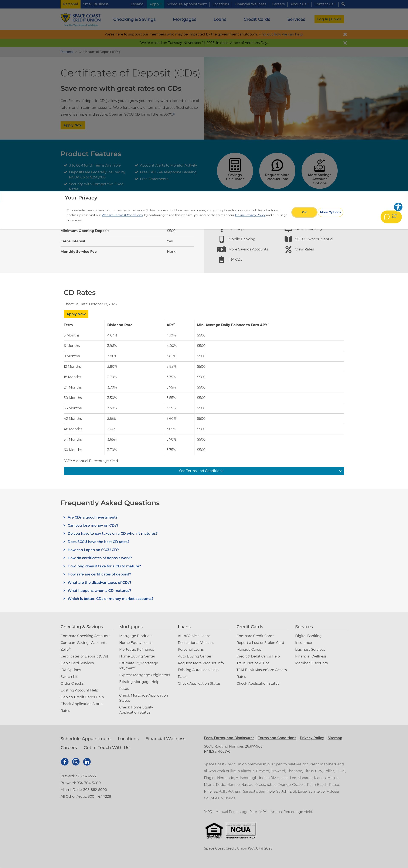The image size is (408, 868).
Task: Expand 'What are the disadvantages of CDs?'
Action: tap(99, 582)
